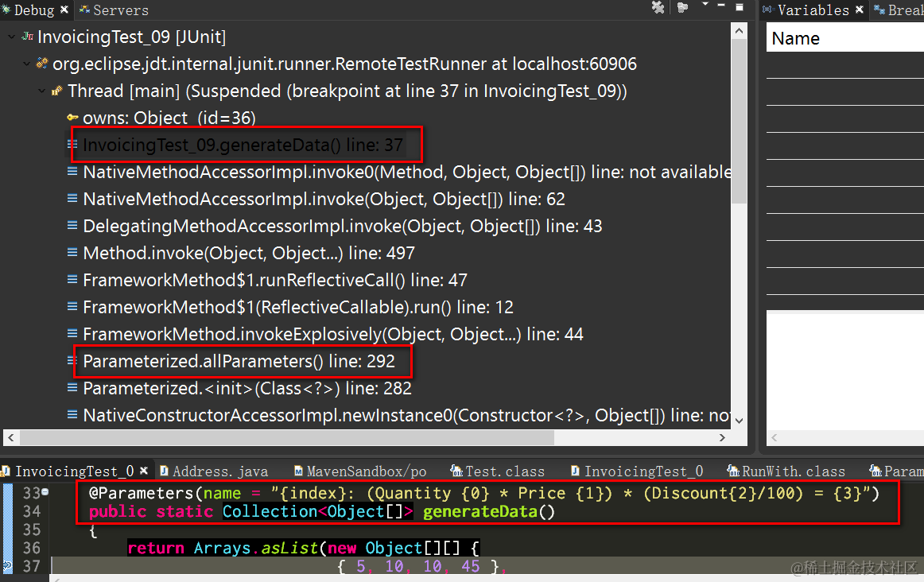Select FrameworkMethod.invokeExplosively line: 44 frame

point(333,335)
